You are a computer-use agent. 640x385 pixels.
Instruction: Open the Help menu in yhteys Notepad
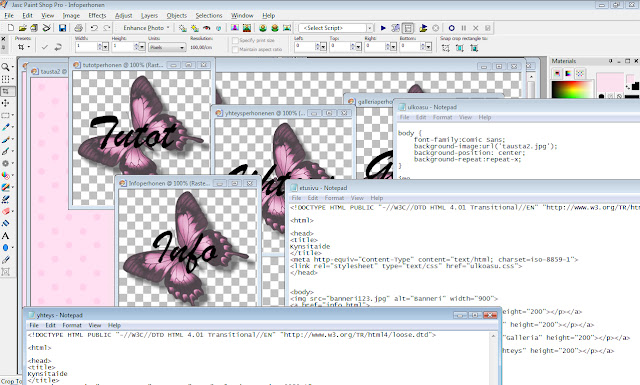[x=114, y=325]
